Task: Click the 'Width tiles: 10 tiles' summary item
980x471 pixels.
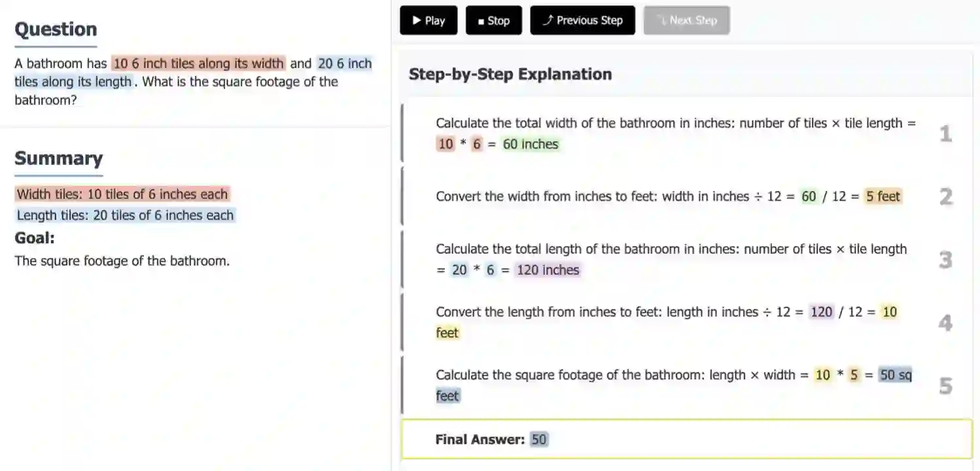Action: click(x=122, y=194)
